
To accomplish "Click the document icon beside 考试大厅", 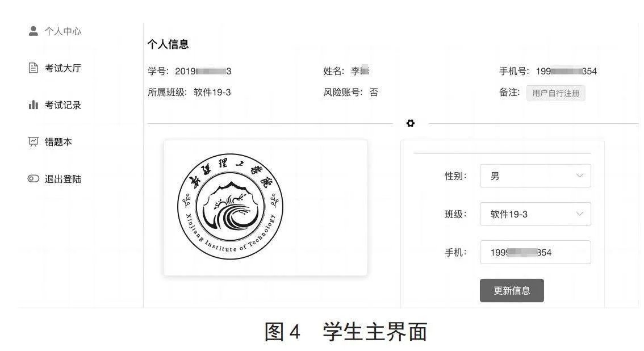I will point(34,68).
